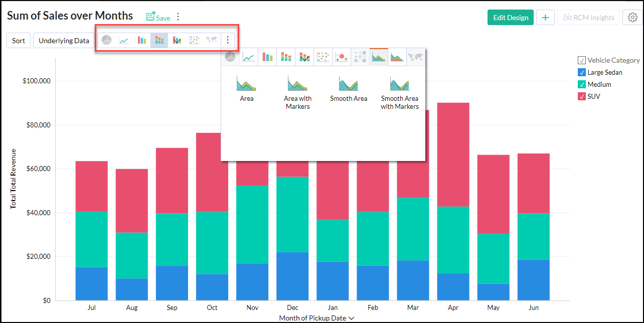Viewport: 644px width, 323px height.
Task: Click the plus icon beside Edit Design
Action: pos(545,18)
